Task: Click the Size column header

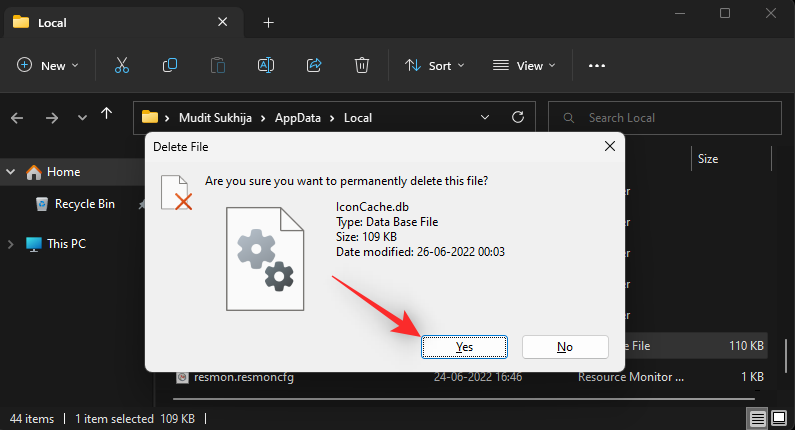Action: pos(707,159)
